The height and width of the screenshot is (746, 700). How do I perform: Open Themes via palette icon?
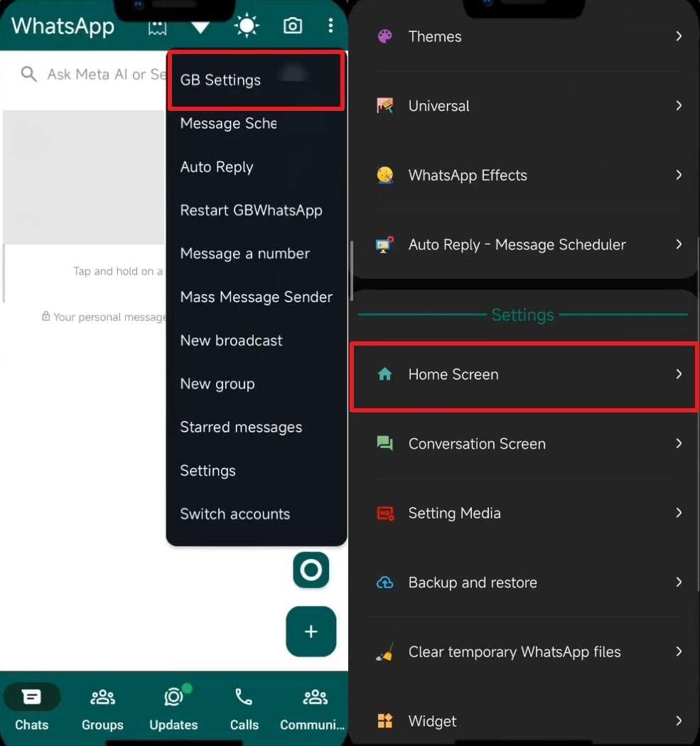[384, 36]
